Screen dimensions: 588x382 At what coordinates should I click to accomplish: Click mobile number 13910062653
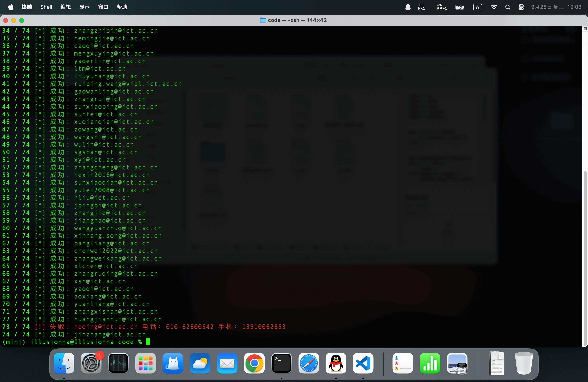264,327
